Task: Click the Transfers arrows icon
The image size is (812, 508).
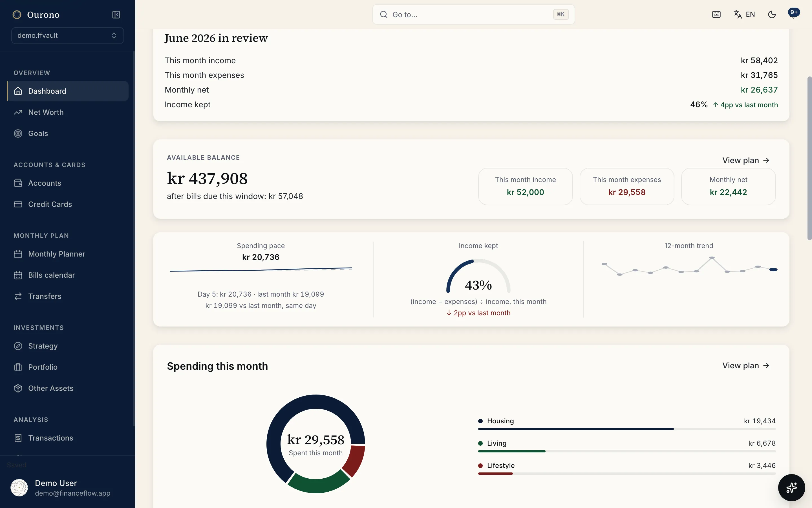Action: (x=18, y=296)
